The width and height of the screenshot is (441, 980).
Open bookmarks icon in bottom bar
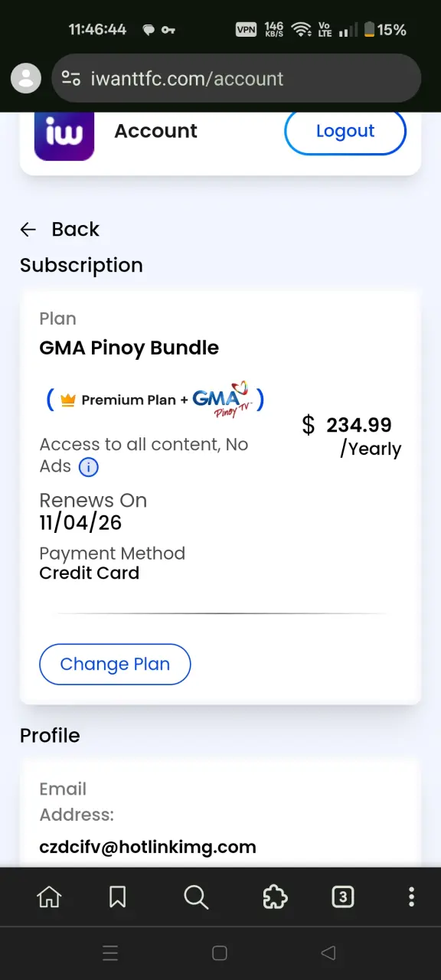[x=118, y=897]
